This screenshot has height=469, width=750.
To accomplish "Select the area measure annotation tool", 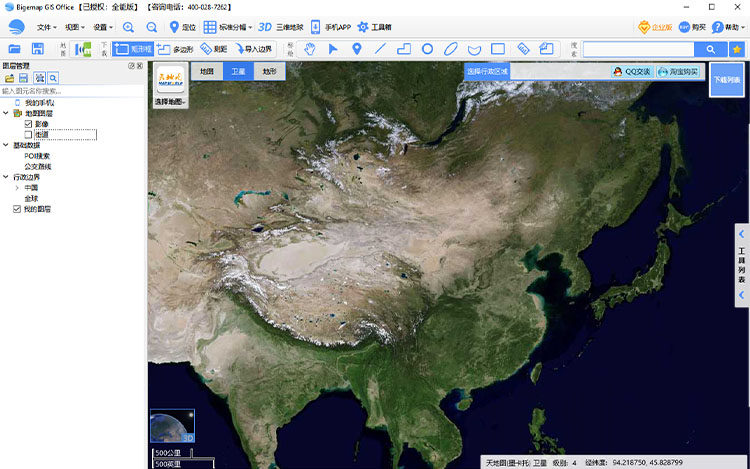I will point(546,49).
